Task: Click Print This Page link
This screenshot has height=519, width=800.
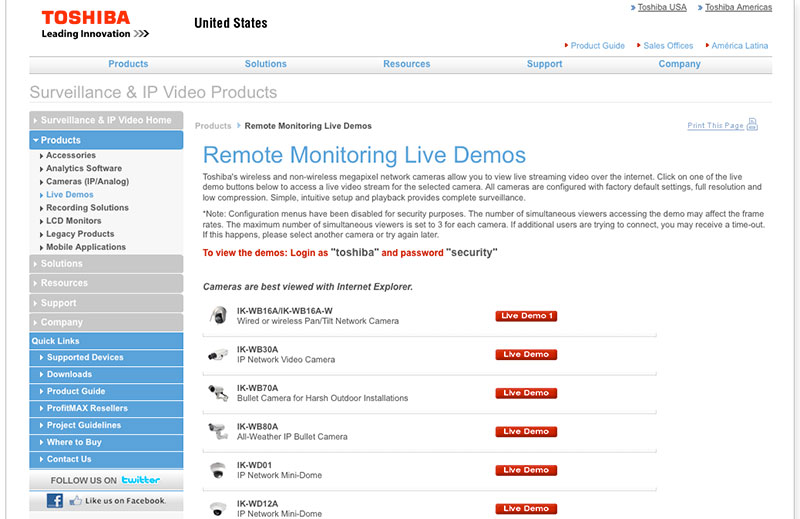Action: coord(715,126)
